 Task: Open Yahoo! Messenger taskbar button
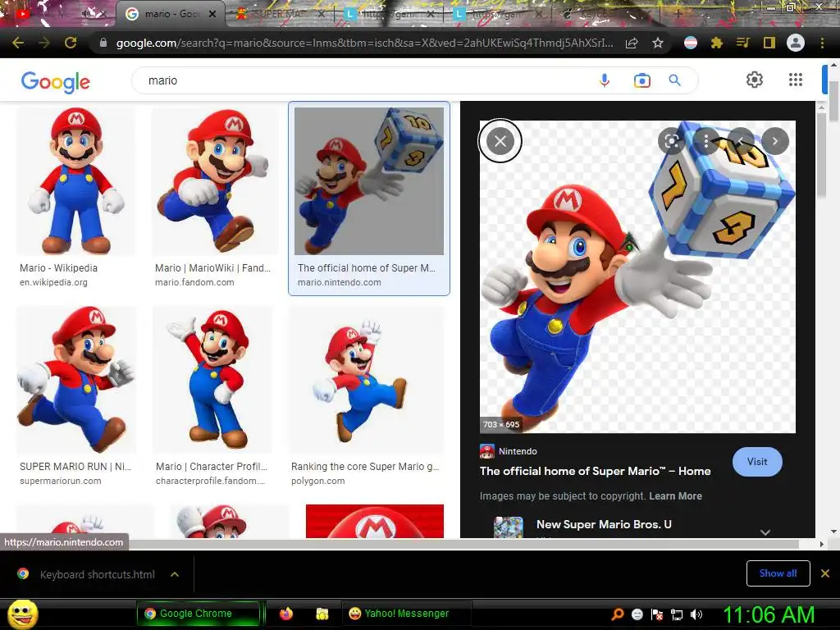point(406,614)
